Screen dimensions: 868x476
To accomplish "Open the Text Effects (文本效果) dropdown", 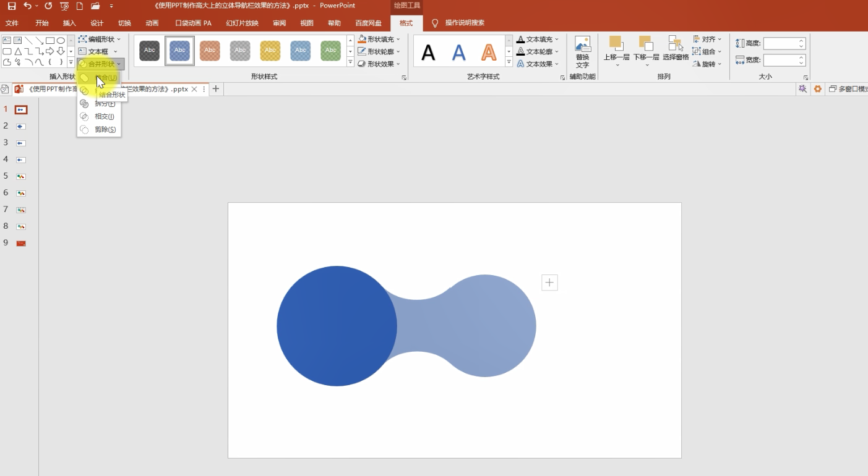I will pyautogui.click(x=538, y=64).
